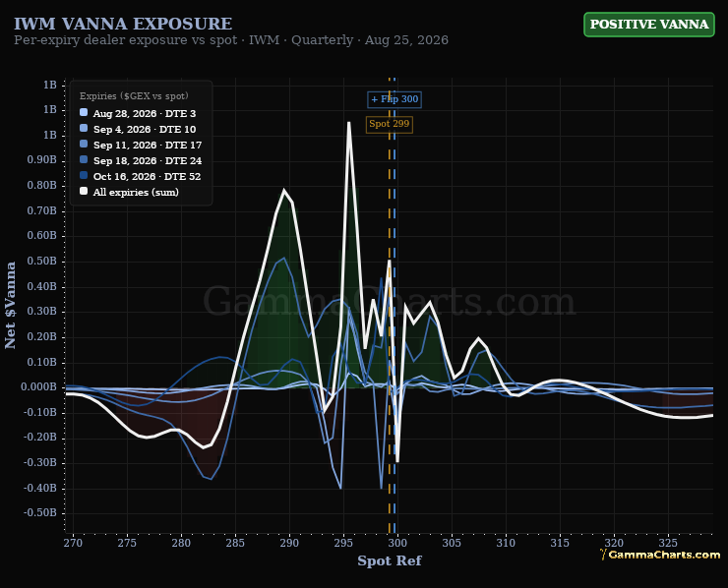
Task: Click the POSITIVE VANNA badge
Action: pos(648,25)
